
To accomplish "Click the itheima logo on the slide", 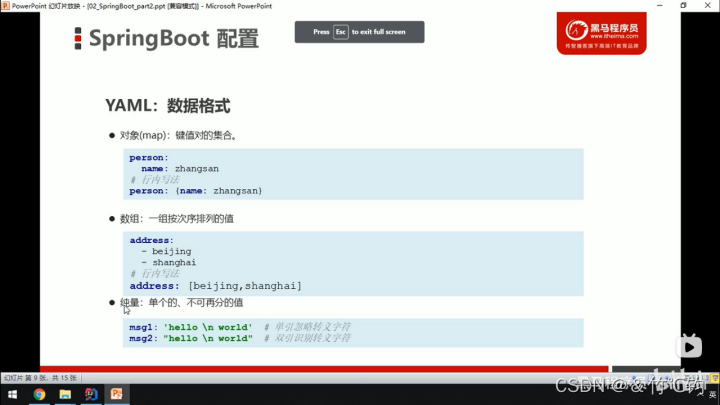I will click(602, 34).
